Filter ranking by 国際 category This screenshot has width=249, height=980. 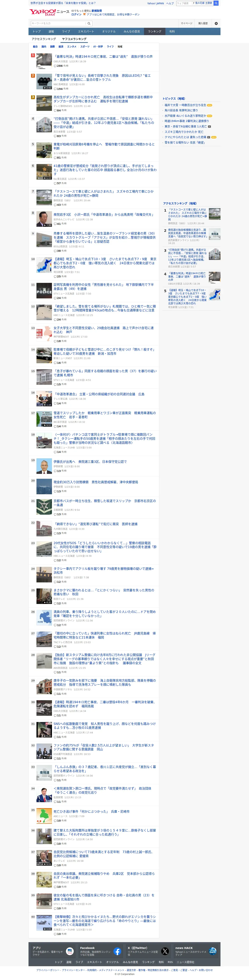click(x=53, y=46)
